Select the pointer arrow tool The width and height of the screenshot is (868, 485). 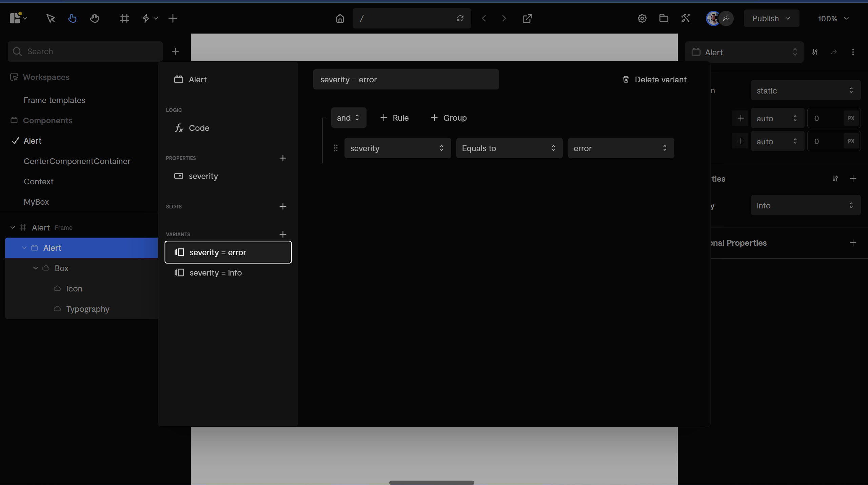coord(51,18)
